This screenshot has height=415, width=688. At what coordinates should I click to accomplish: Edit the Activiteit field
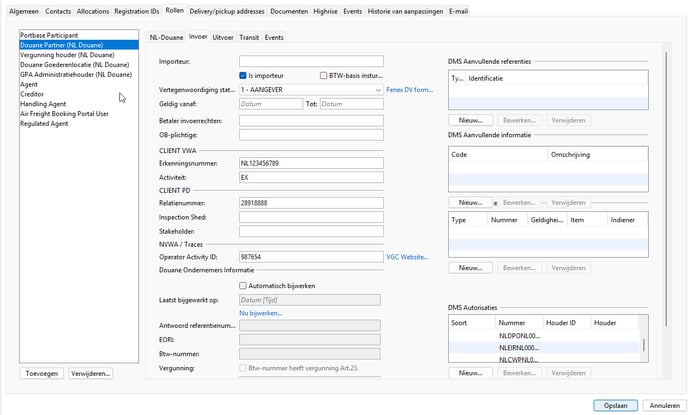click(x=311, y=178)
